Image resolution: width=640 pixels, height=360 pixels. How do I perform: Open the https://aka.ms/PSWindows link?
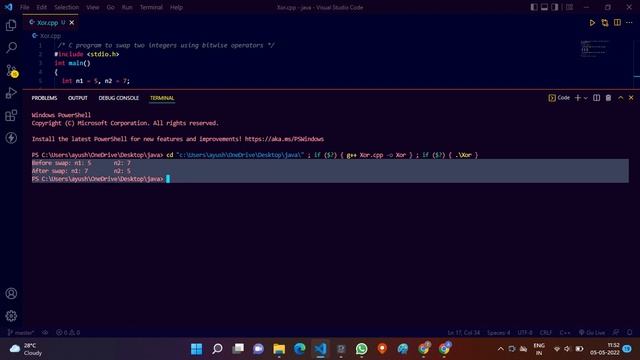pyautogui.click(x=284, y=139)
